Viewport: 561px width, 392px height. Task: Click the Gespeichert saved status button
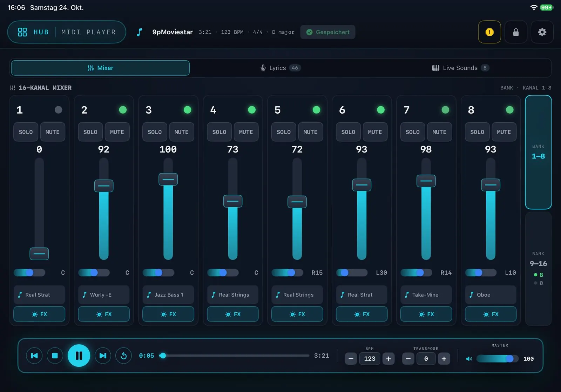coord(328,32)
